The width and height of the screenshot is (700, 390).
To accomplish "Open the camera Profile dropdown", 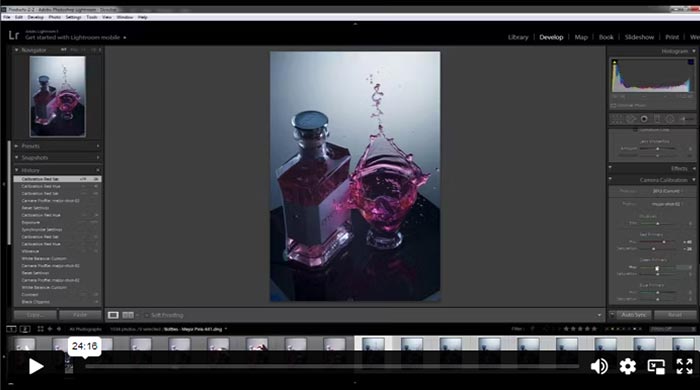I will [x=666, y=204].
